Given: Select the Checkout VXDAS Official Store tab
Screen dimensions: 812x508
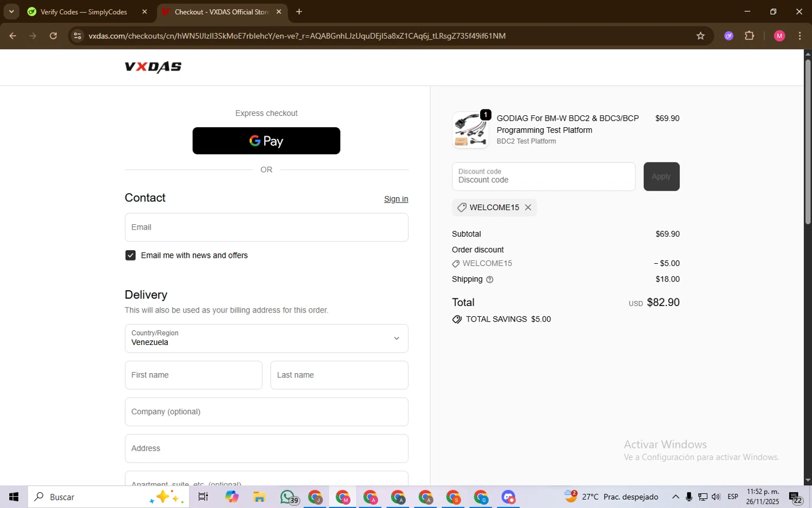Looking at the screenshot, I should pos(221,12).
